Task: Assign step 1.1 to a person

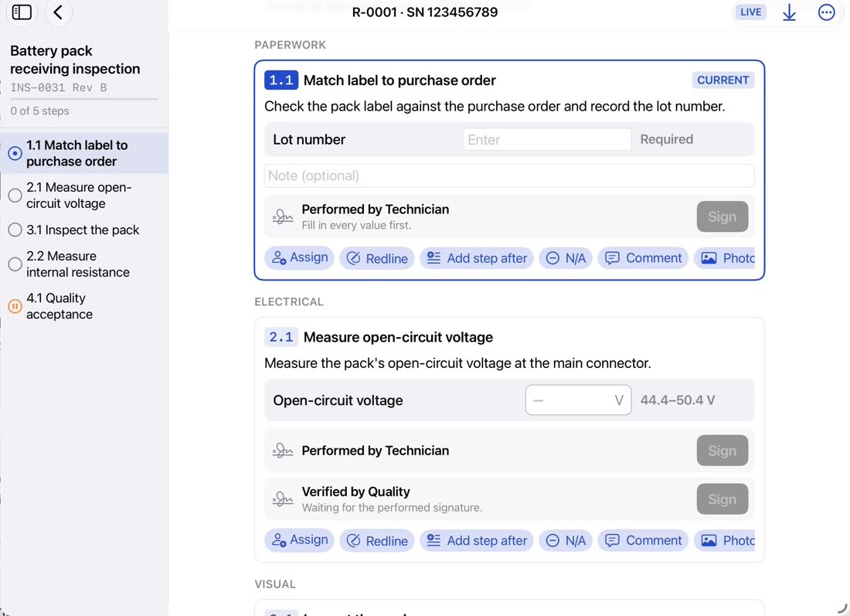Action: 299,257
